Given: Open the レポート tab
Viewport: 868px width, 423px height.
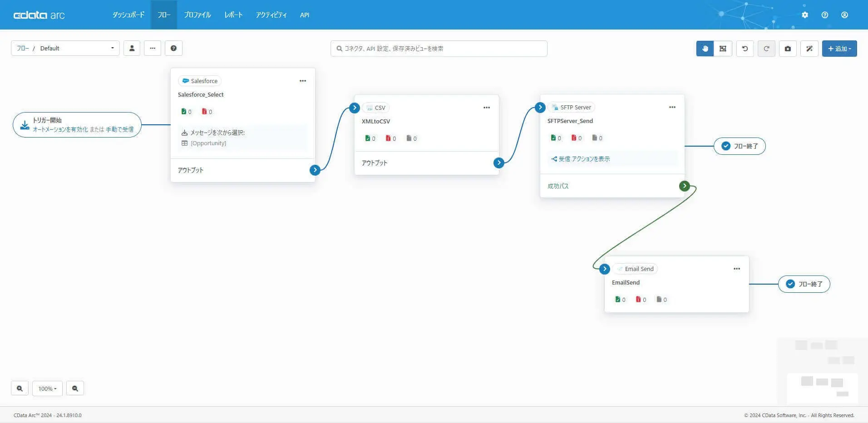Looking at the screenshot, I should tap(233, 15).
